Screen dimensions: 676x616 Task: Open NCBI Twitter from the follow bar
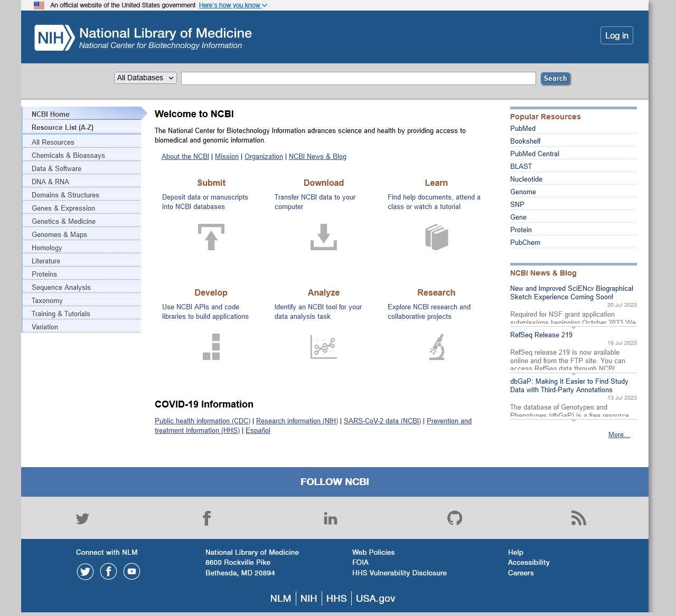click(82, 518)
